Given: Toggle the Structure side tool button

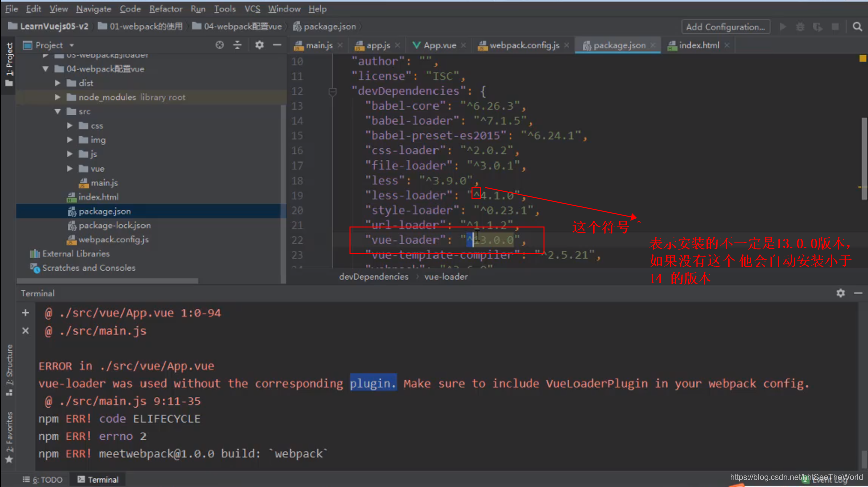Looking at the screenshot, I should pos(9,370).
